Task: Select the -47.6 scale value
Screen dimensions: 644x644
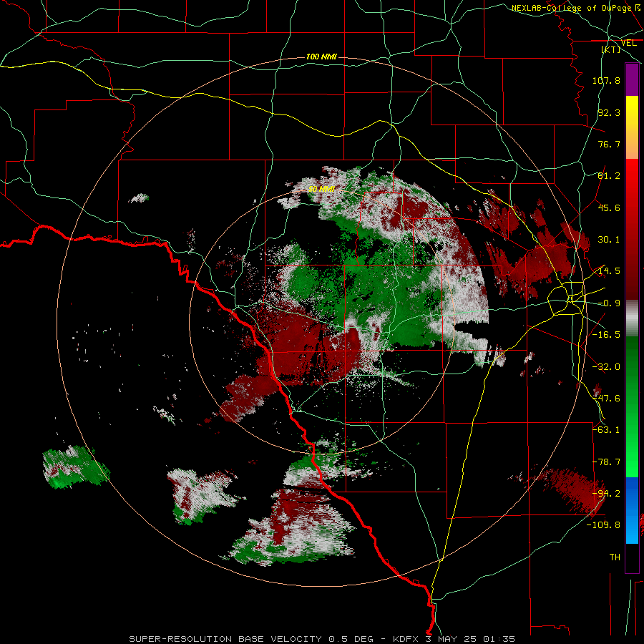Action: tap(606, 399)
